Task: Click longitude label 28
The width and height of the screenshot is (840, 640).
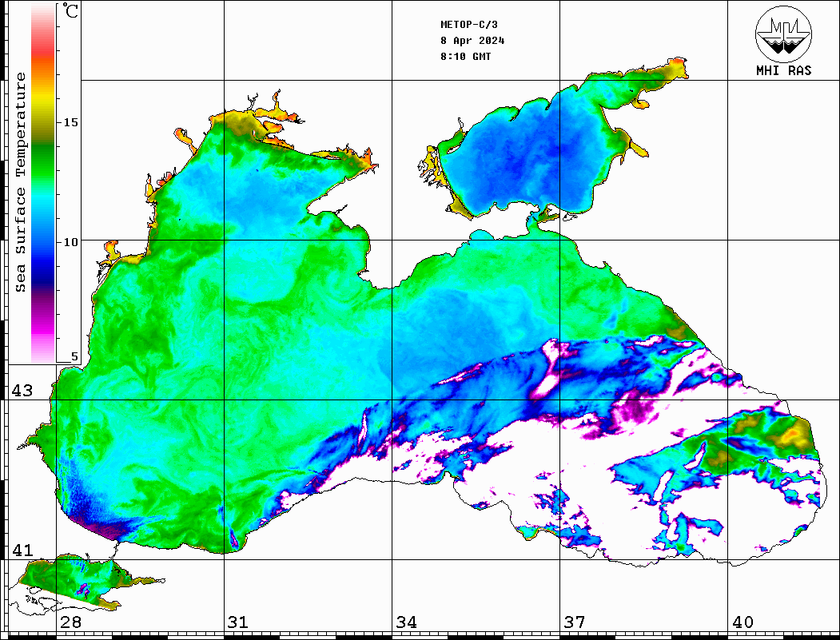Action: click(70, 622)
